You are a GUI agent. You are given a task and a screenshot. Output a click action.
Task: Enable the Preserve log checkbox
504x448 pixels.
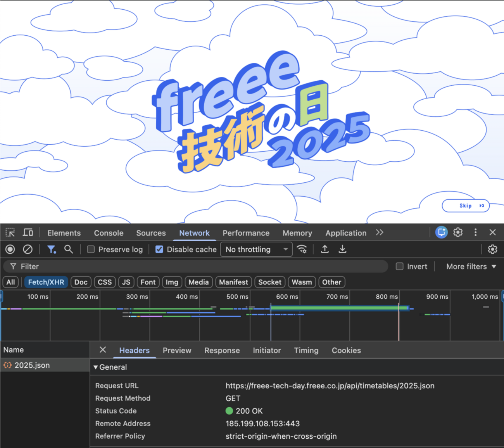[91, 249]
